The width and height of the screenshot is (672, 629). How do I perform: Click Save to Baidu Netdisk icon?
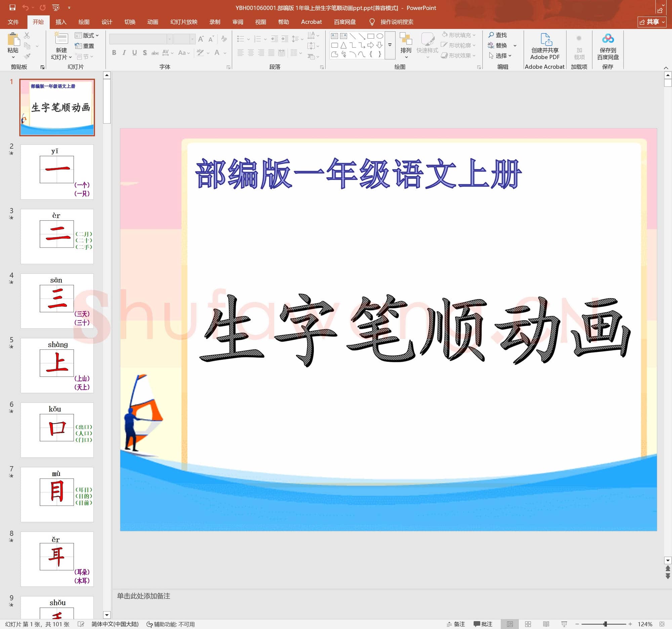[608, 44]
